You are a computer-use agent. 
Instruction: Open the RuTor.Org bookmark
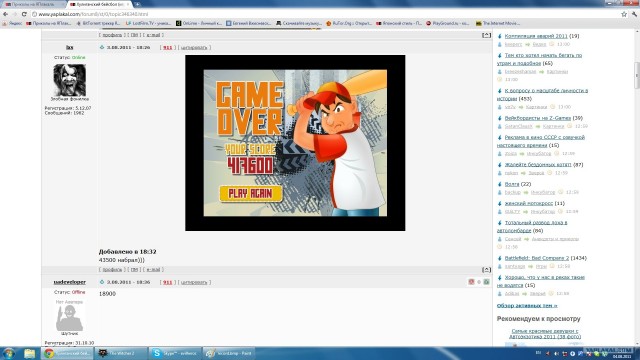click(349, 23)
